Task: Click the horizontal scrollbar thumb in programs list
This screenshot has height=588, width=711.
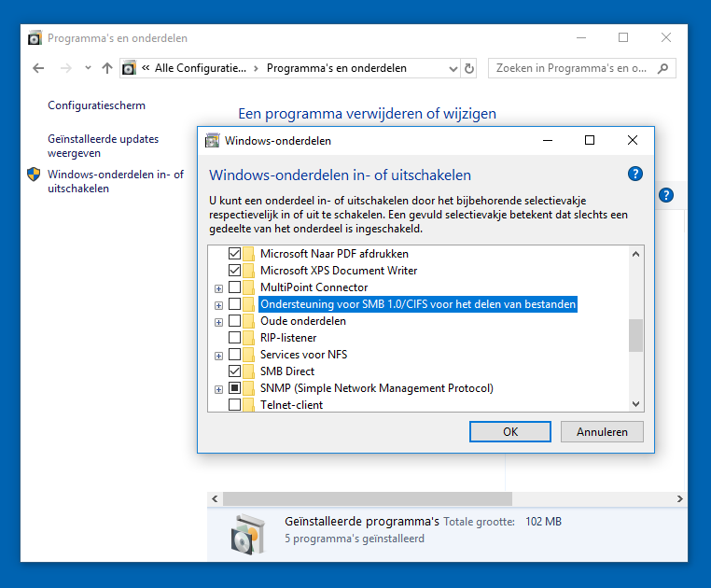Action: click(368, 498)
